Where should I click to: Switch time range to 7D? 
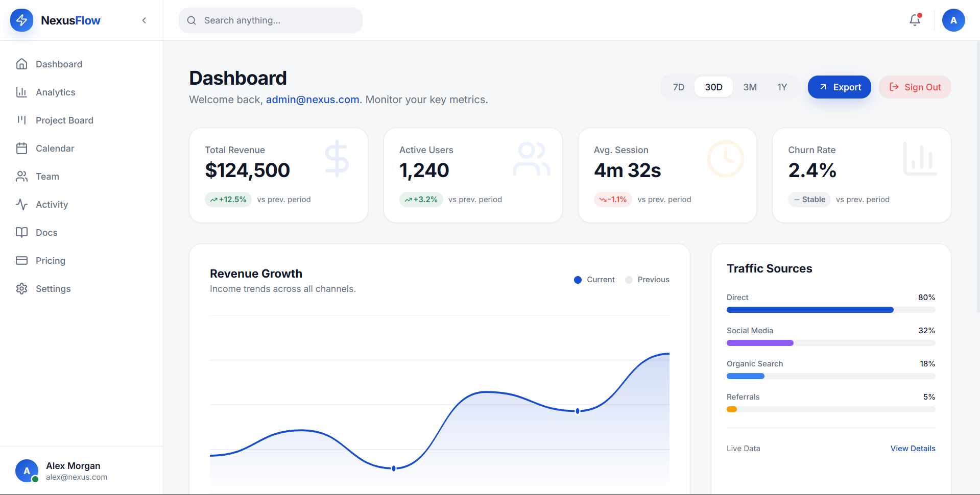coord(678,87)
